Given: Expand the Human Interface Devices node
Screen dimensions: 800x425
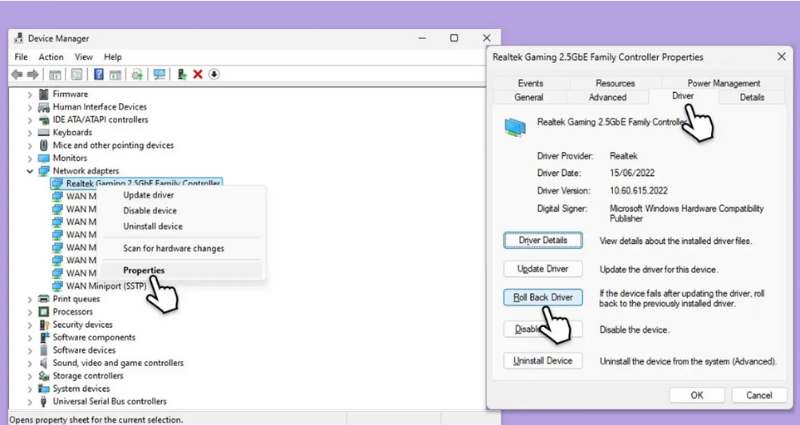Looking at the screenshot, I should (x=30, y=107).
